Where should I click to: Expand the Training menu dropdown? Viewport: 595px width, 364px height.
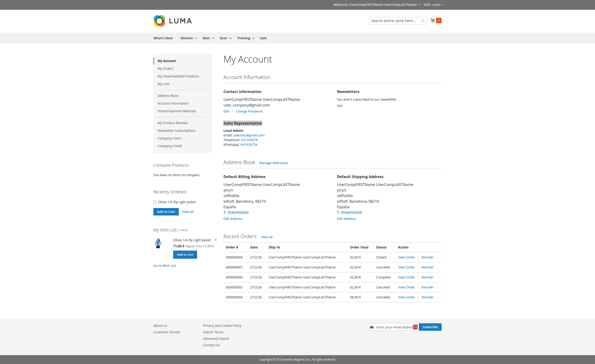245,38
